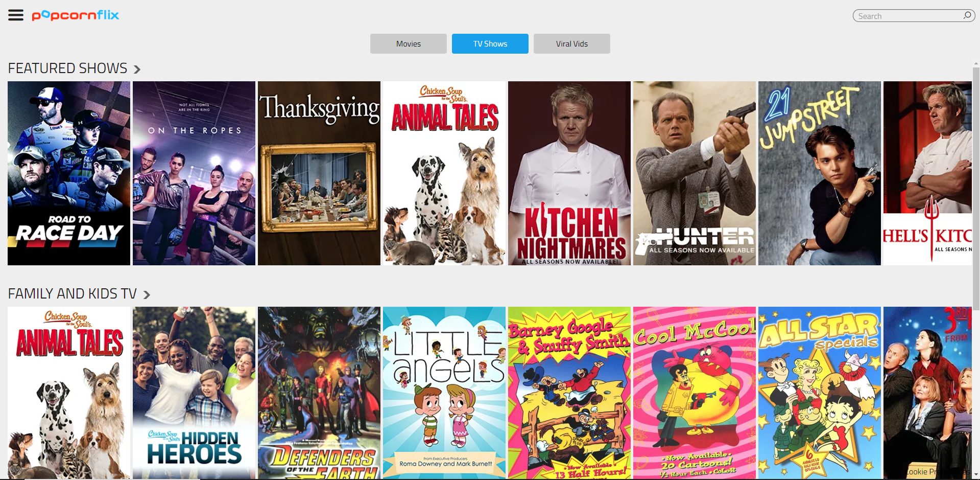
Task: Open Kitchen Nightmares poster
Action: [x=569, y=173]
